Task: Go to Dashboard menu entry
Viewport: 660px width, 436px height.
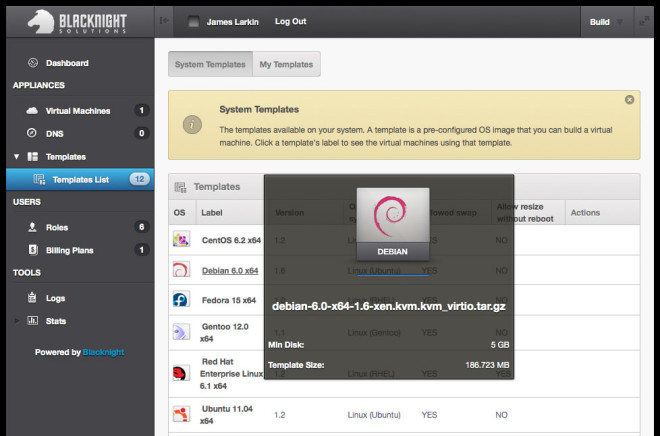Action: 67,63
